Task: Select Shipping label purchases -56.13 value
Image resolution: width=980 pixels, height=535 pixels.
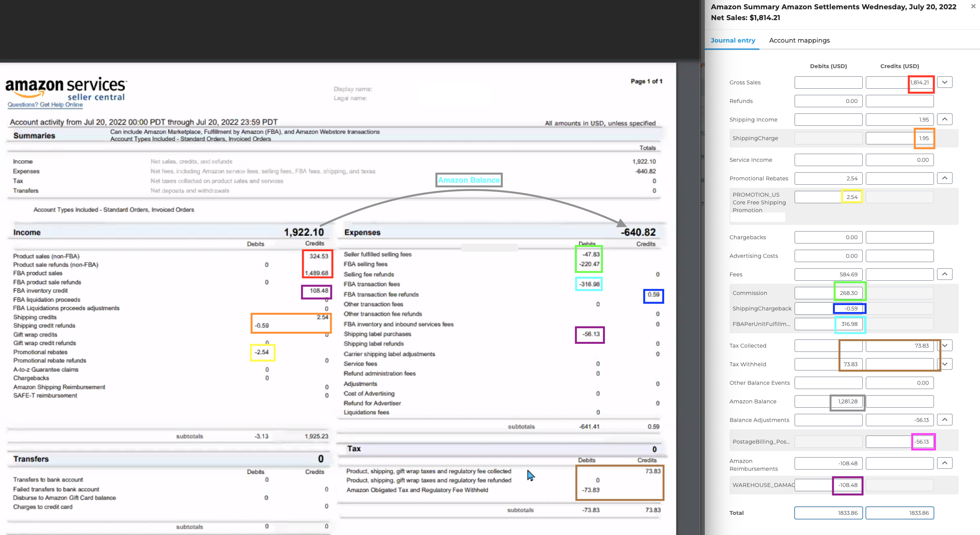Action: coord(591,334)
